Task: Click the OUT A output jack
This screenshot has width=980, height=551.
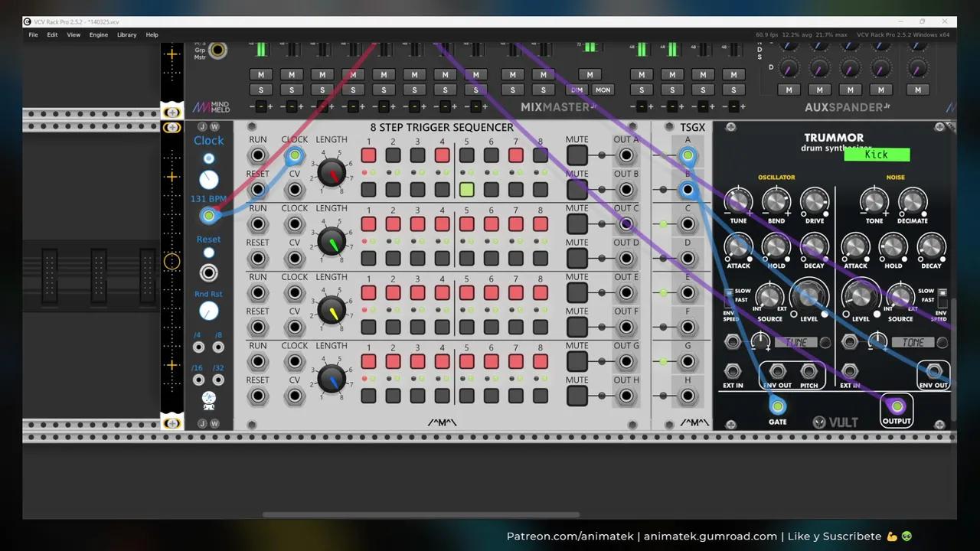Action: coord(626,155)
